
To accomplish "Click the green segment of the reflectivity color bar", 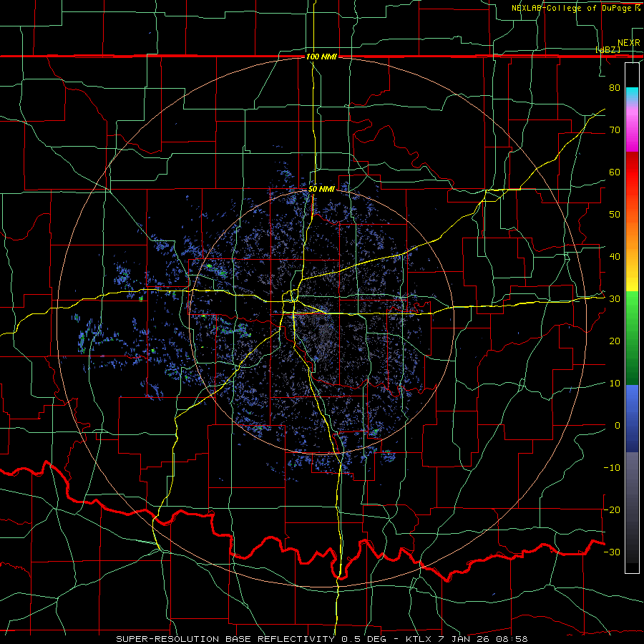I will [632, 338].
